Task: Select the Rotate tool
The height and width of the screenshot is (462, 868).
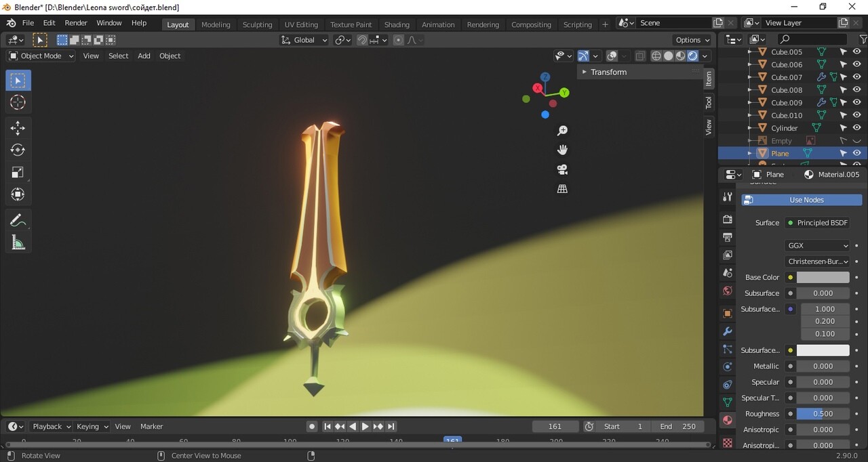Action: 18,150
